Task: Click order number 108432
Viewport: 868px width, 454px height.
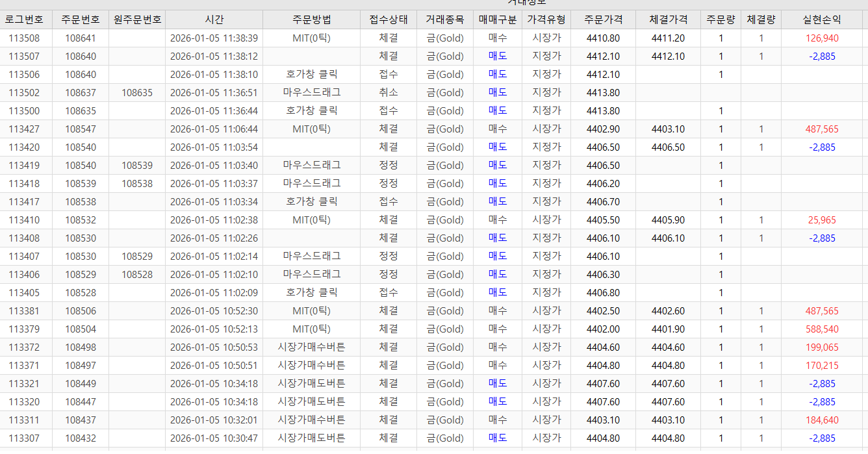Action: tap(81, 438)
